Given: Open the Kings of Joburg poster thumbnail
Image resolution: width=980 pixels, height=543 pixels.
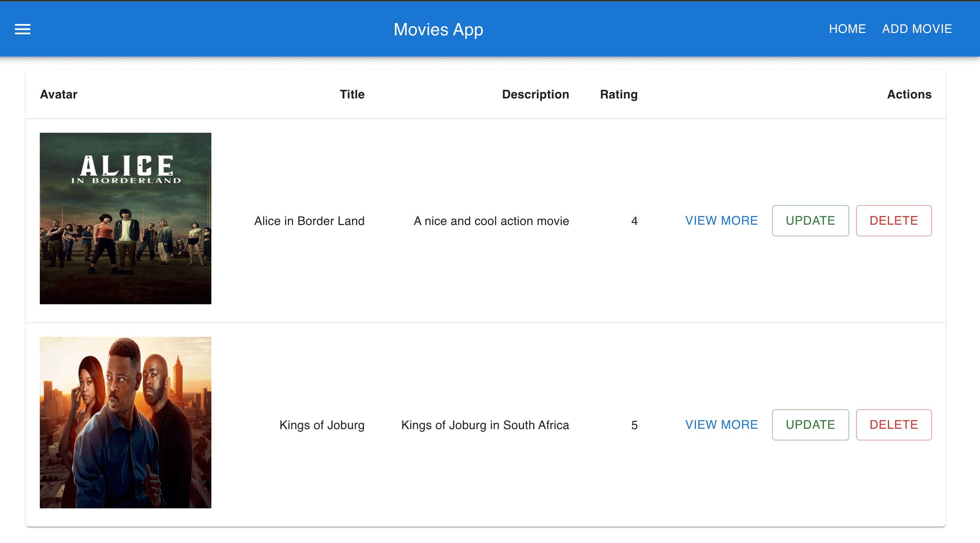Looking at the screenshot, I should click(x=126, y=423).
